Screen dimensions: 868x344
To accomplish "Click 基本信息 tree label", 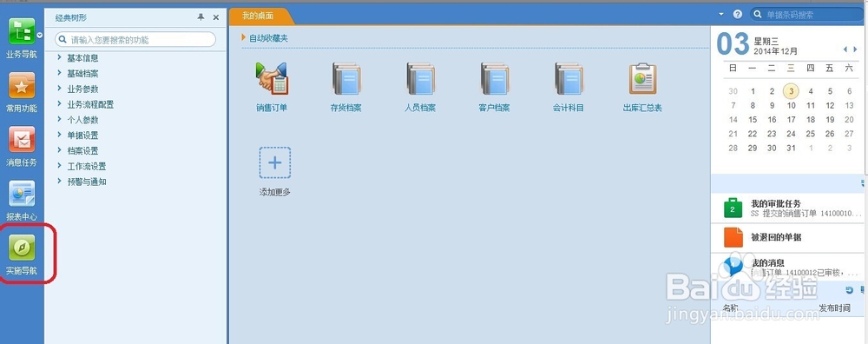I will coord(83,57).
